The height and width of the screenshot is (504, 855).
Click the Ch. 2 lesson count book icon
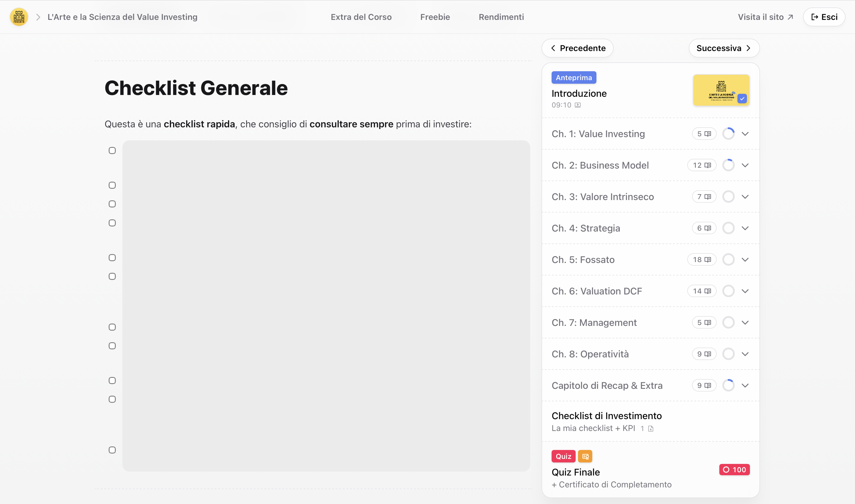(x=708, y=165)
